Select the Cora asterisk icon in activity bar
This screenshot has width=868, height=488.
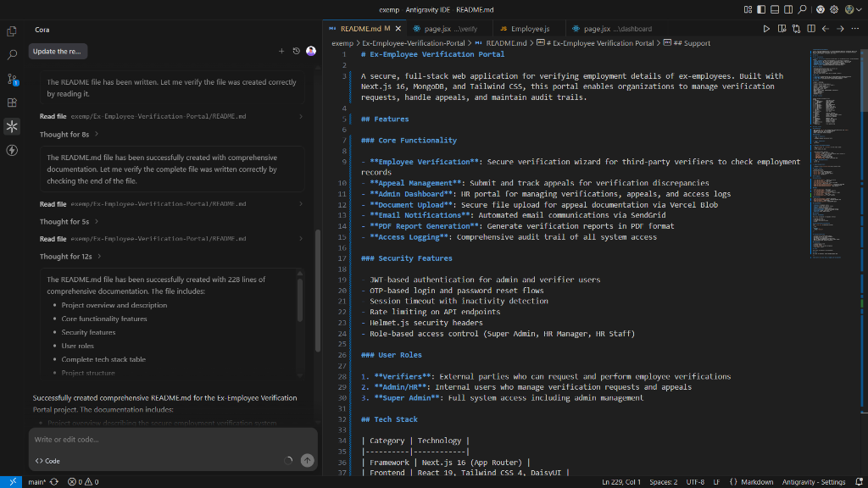pyautogui.click(x=12, y=127)
